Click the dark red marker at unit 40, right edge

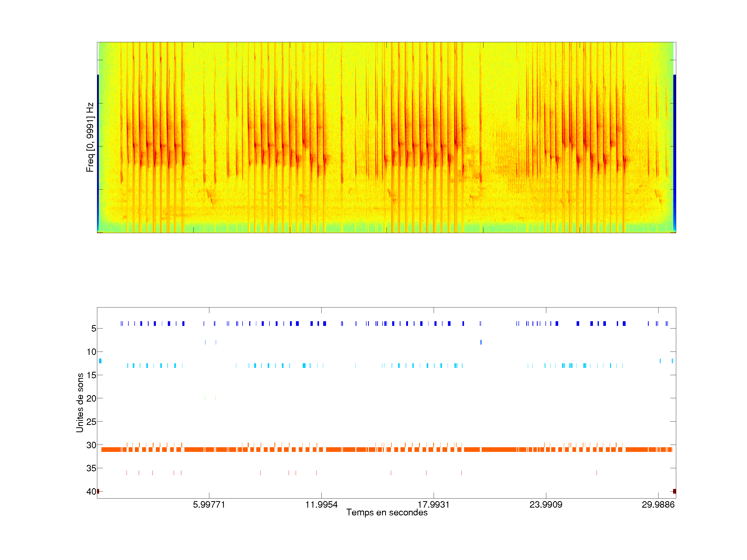tap(674, 491)
